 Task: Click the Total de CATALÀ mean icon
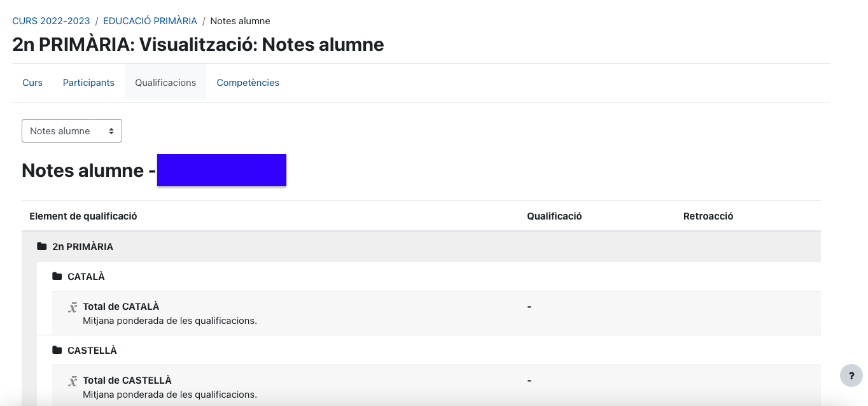[73, 307]
